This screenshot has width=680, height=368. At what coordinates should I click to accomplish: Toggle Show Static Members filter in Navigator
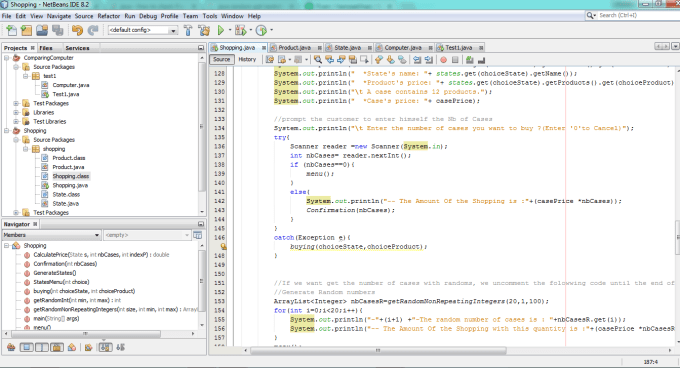42,347
